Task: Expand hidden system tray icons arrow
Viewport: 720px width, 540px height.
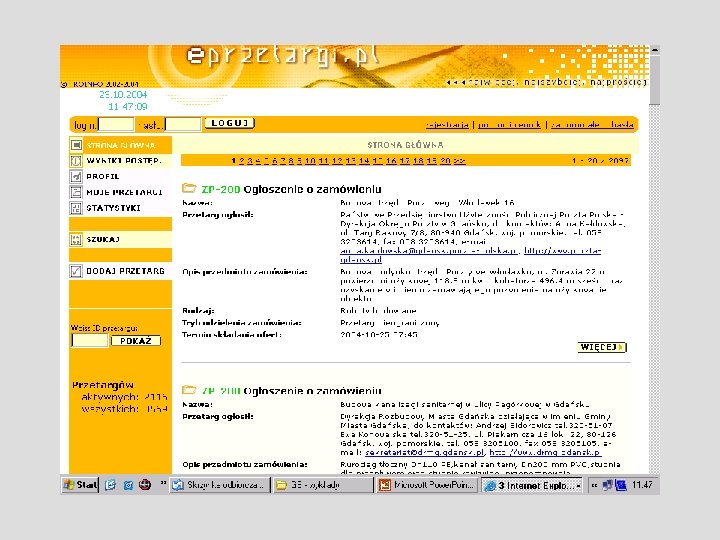Action: click(594, 485)
